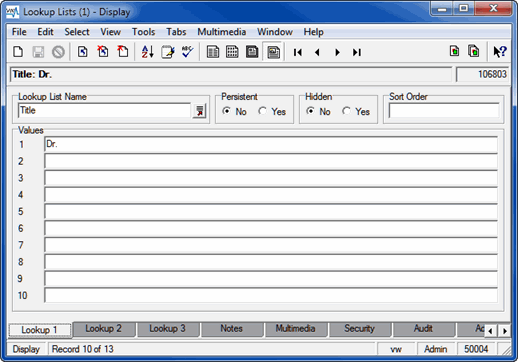Open the View menu
The height and width of the screenshot is (362, 518).
[110, 32]
